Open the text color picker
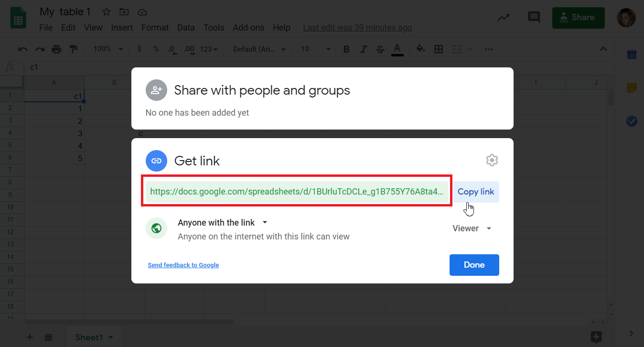Viewport: 644px width, 347px height. [397, 49]
